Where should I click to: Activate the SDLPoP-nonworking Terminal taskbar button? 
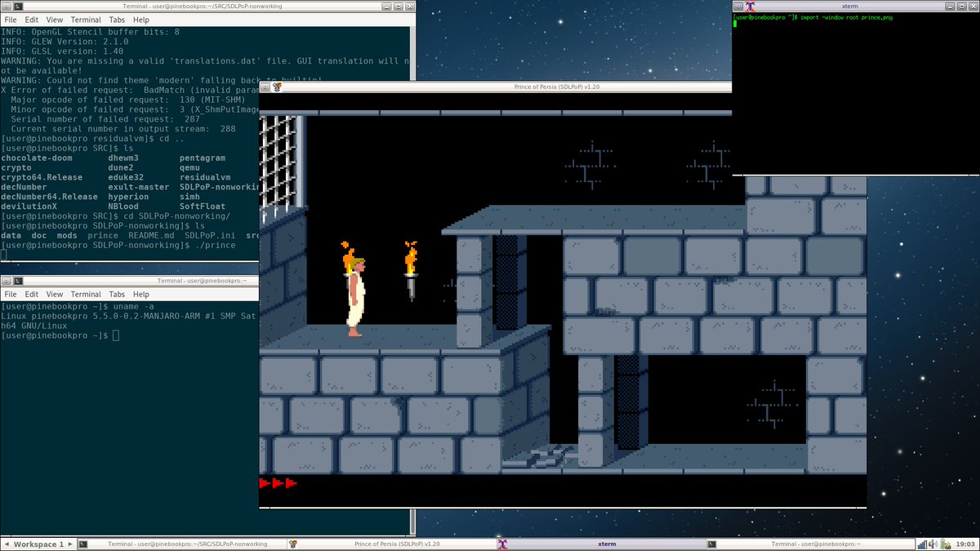180,544
